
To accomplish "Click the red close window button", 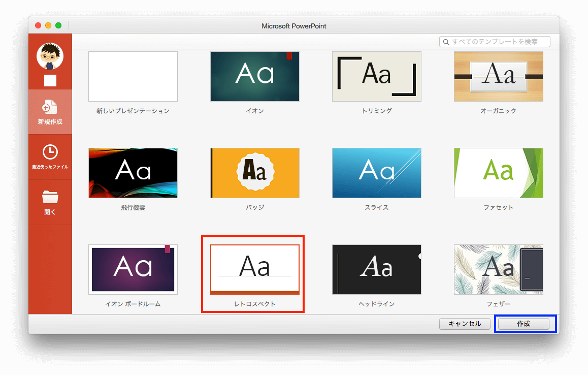I will (x=38, y=25).
